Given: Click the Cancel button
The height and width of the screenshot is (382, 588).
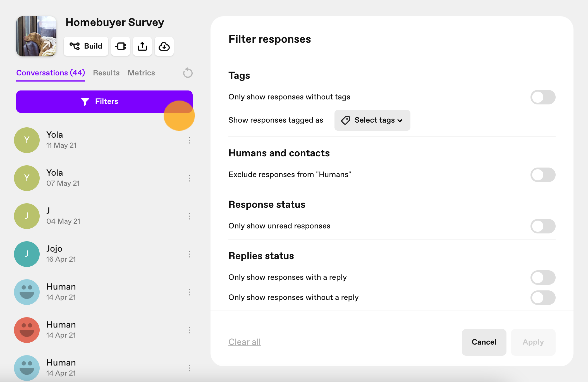Looking at the screenshot, I should [x=484, y=342].
